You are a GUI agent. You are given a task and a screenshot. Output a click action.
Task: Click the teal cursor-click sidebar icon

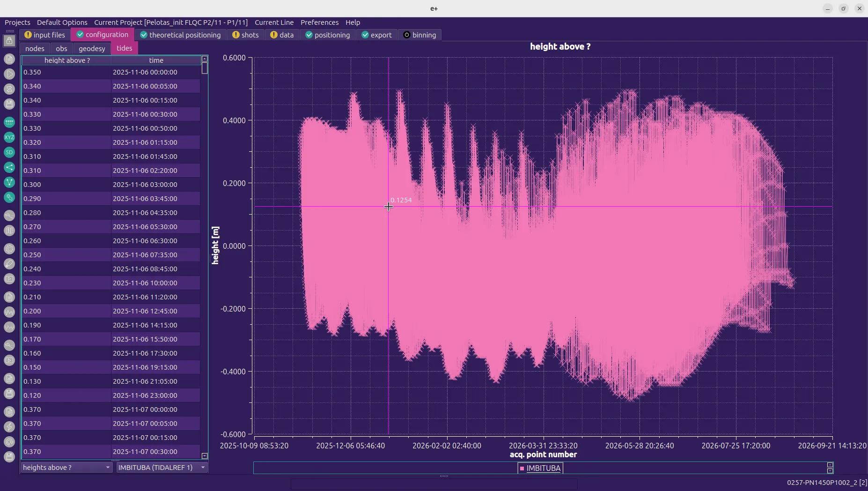9,198
